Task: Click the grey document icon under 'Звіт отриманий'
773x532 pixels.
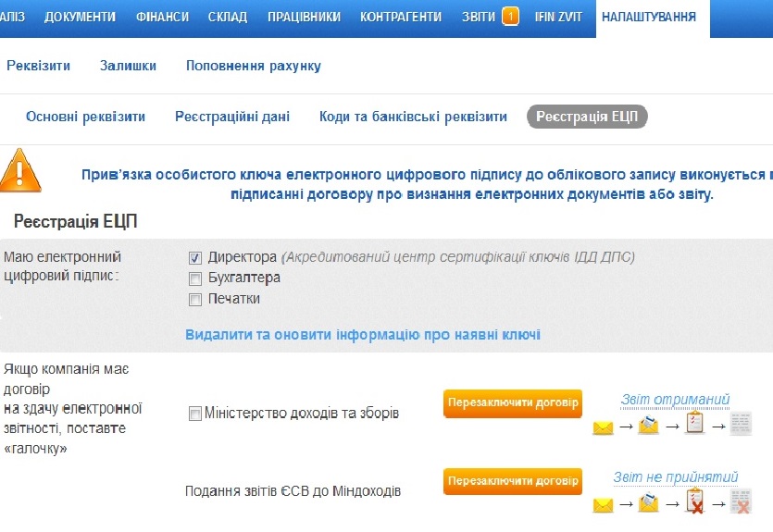Action: point(740,426)
